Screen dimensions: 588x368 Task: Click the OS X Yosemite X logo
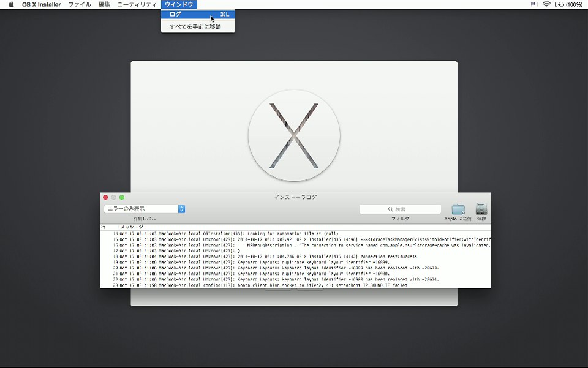coord(294,136)
